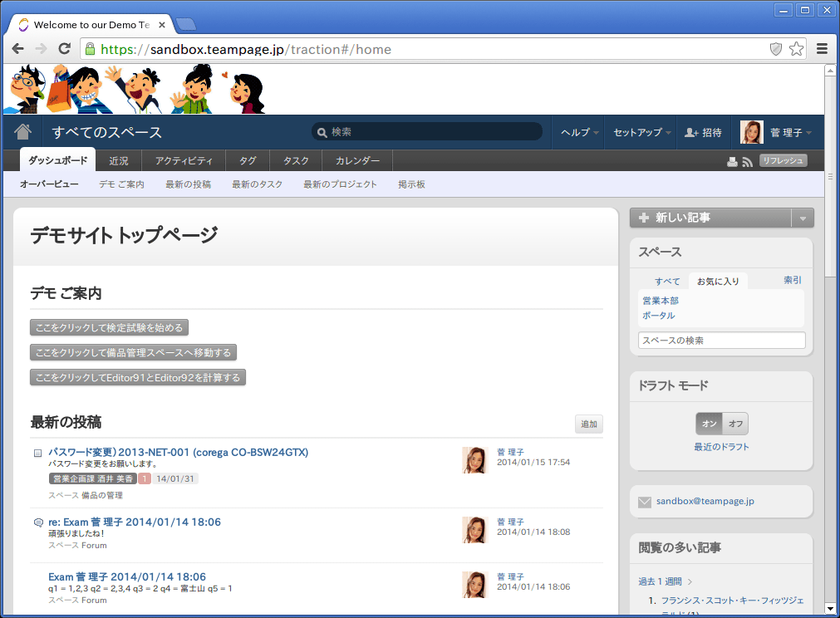The image size is (840, 618).
Task: Open the RSS feed icon
Action: tap(747, 162)
